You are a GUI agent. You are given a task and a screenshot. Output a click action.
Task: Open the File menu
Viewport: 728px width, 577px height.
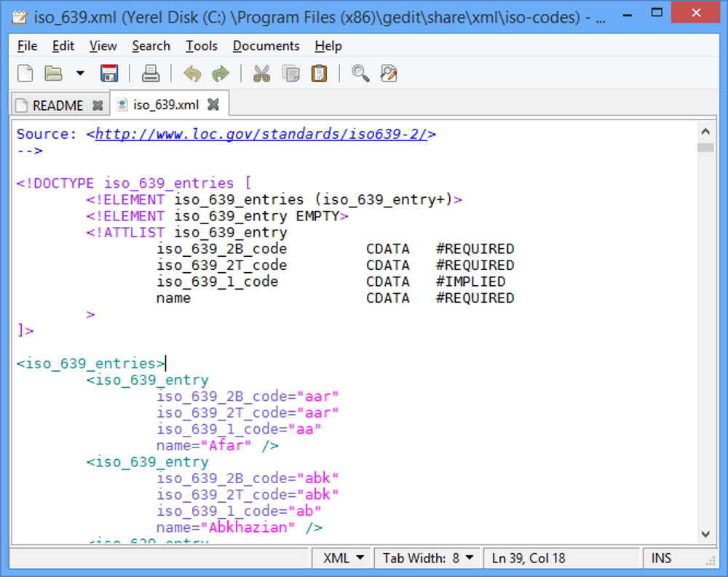point(27,46)
